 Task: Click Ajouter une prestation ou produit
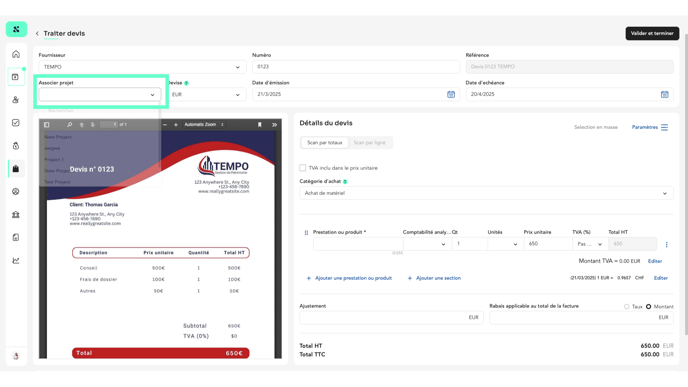[349, 278]
